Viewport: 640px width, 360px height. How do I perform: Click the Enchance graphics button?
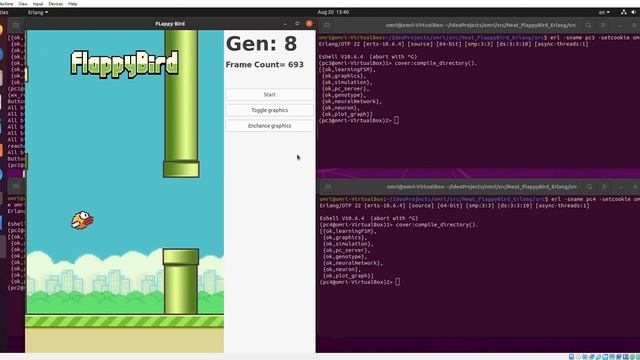coord(269,126)
